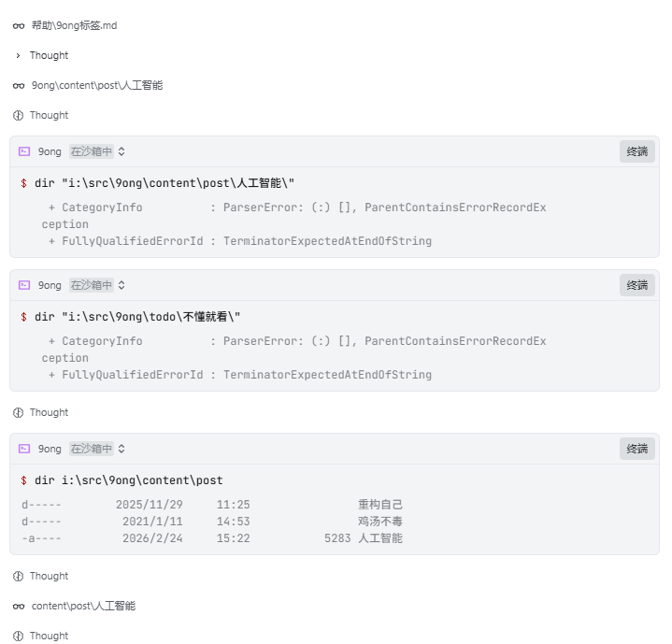Image resolution: width=672 pixels, height=644 pixels.
Task: Click the glasses icon beside 帮助\9ong标签.md
Action: (19, 26)
